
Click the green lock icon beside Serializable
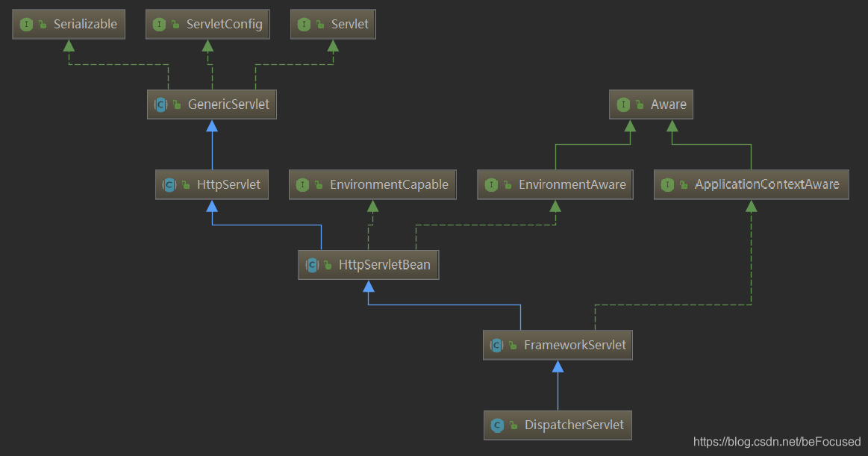[42, 25]
